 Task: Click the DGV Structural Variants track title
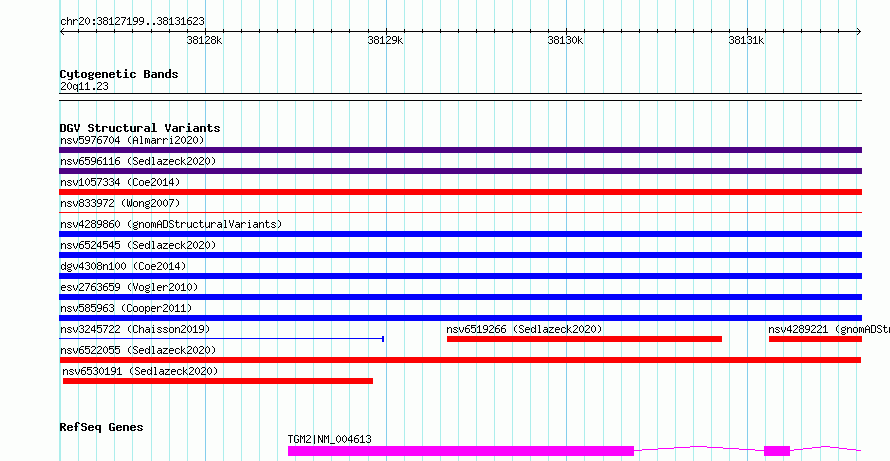140,128
